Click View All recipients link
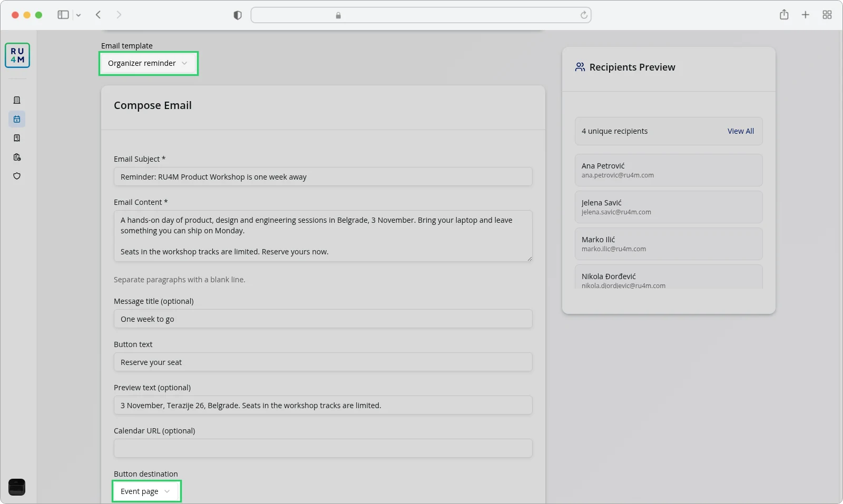This screenshot has height=504, width=843. (740, 131)
